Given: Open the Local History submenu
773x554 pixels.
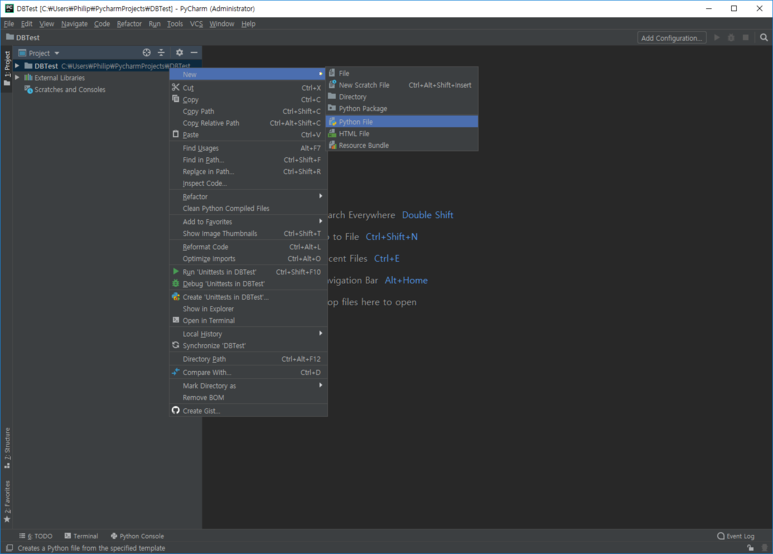Looking at the screenshot, I should [248, 334].
